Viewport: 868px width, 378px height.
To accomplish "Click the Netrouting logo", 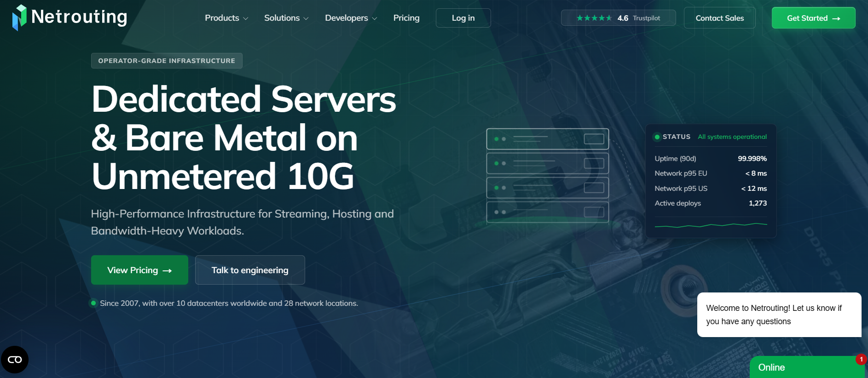I will pyautogui.click(x=69, y=17).
